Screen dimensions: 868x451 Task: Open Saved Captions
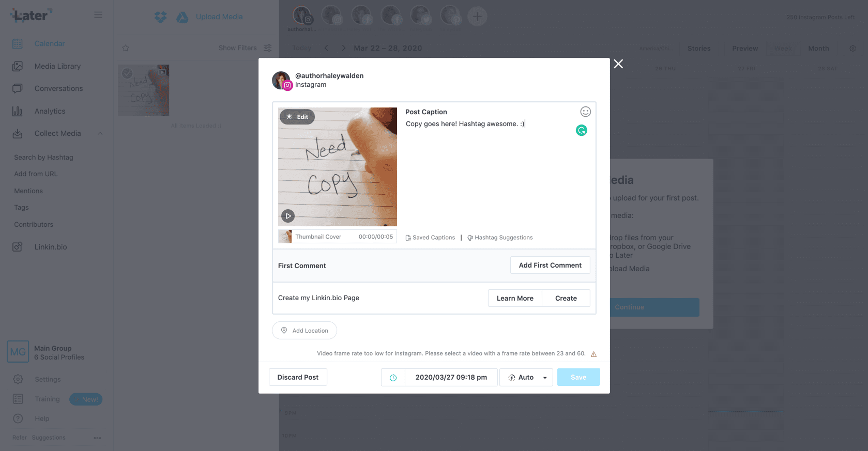(430, 238)
